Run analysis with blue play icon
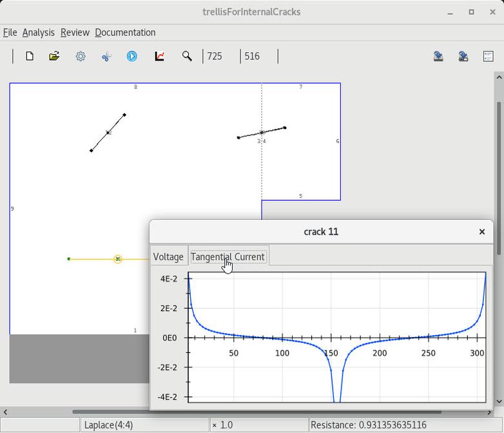 click(x=132, y=57)
